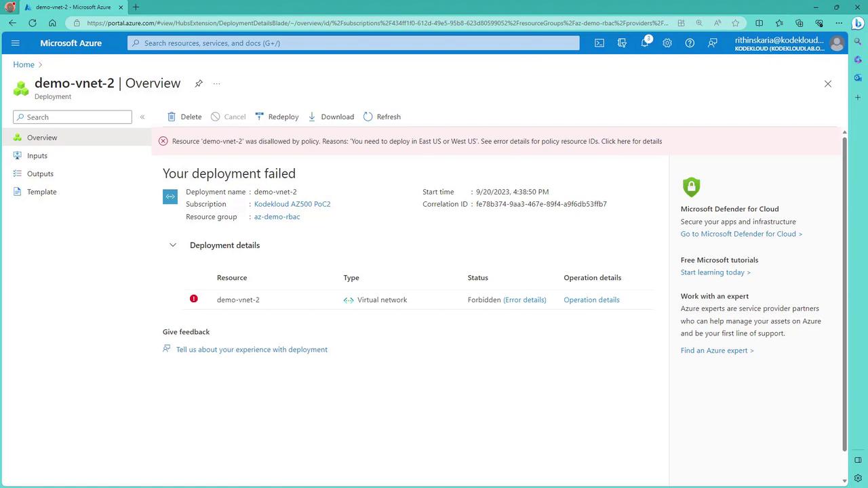
Task: Click the page vertical scrollbar
Action: click(844, 293)
